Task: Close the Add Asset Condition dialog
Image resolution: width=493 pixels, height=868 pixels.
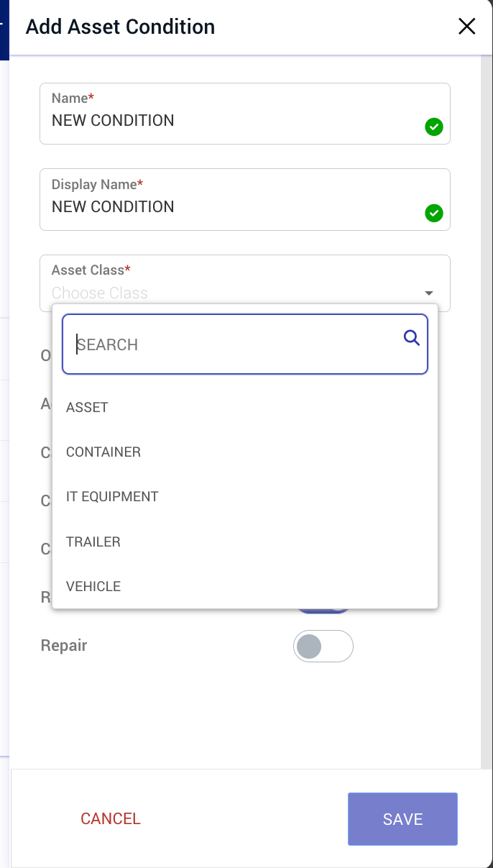Action: [x=466, y=26]
